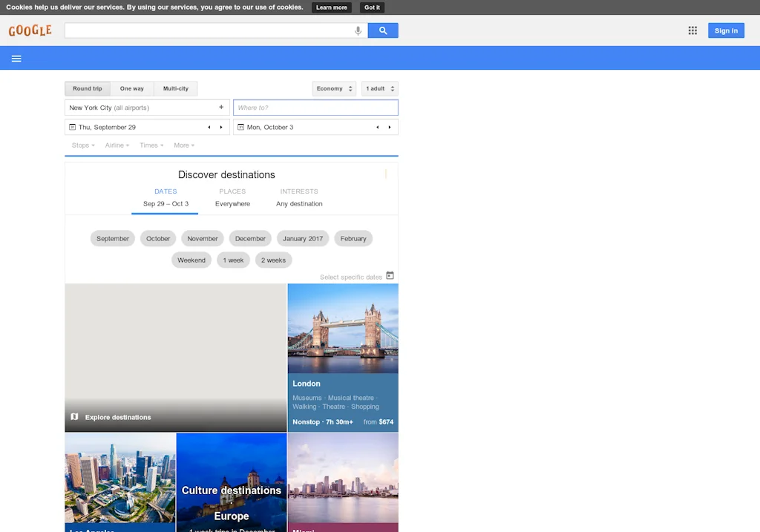The height and width of the screenshot is (532, 760).
Task: Open the navigation hamburger menu
Action: click(16, 58)
